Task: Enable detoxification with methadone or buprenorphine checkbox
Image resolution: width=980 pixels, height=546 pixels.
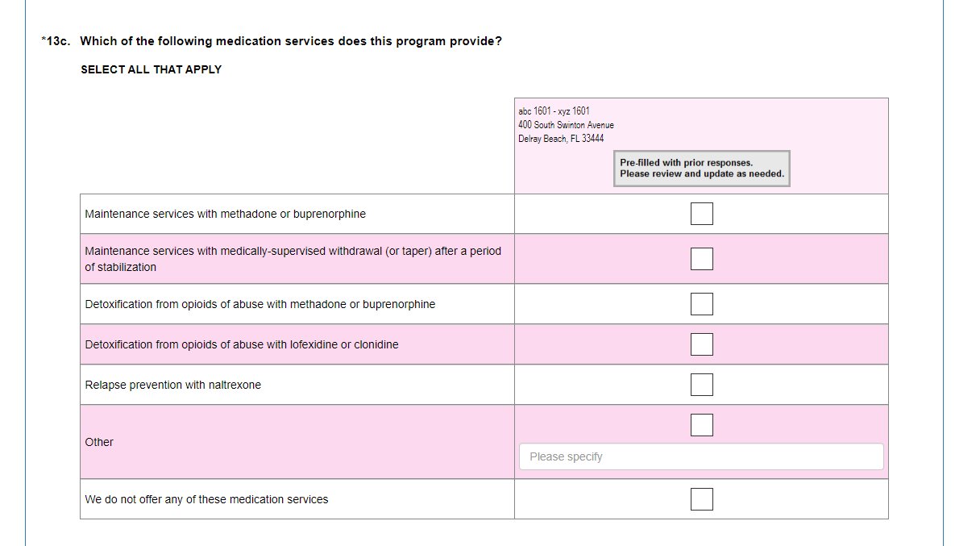Action: point(701,304)
